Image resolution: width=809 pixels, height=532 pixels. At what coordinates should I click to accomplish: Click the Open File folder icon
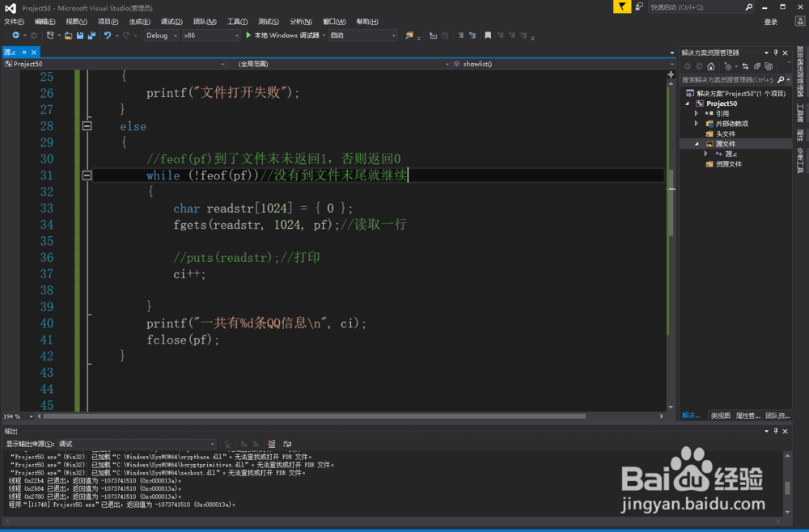pyautogui.click(x=68, y=36)
